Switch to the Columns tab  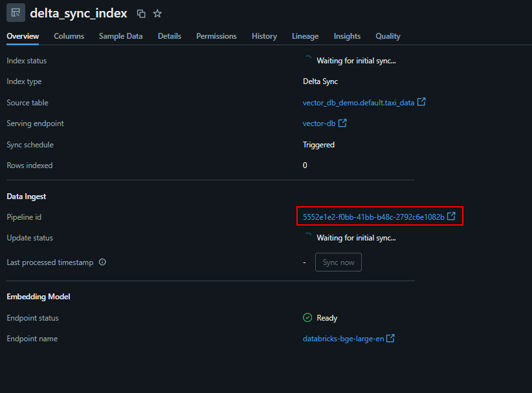(x=69, y=36)
